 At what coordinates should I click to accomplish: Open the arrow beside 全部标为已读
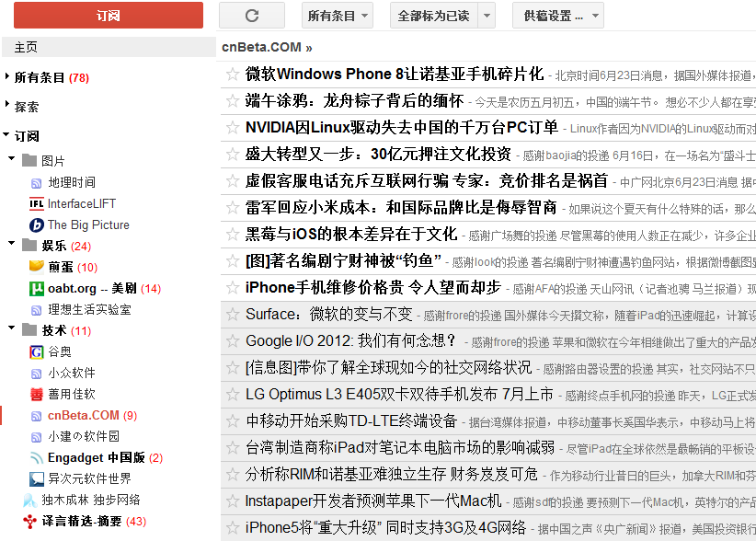click(487, 16)
